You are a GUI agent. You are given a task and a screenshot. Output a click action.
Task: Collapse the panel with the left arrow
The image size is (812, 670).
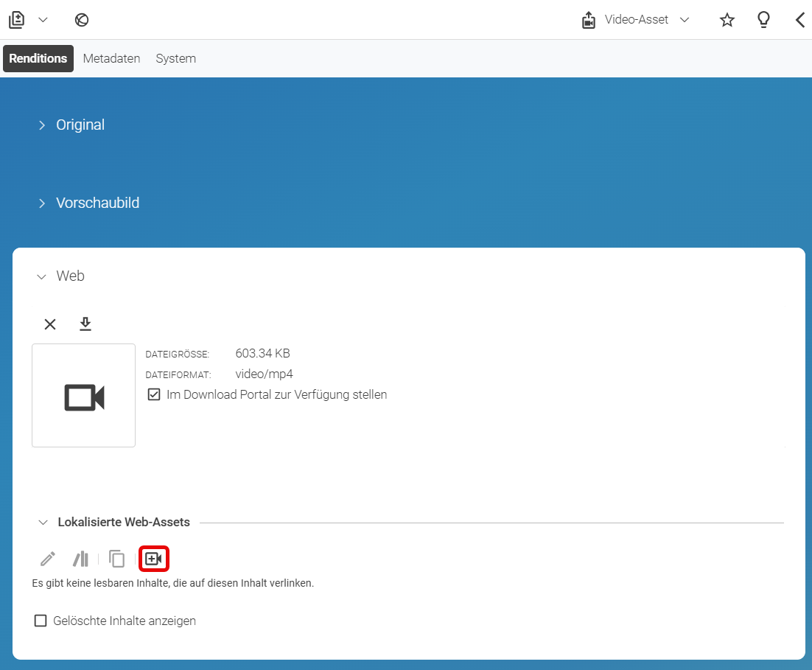pyautogui.click(x=800, y=20)
